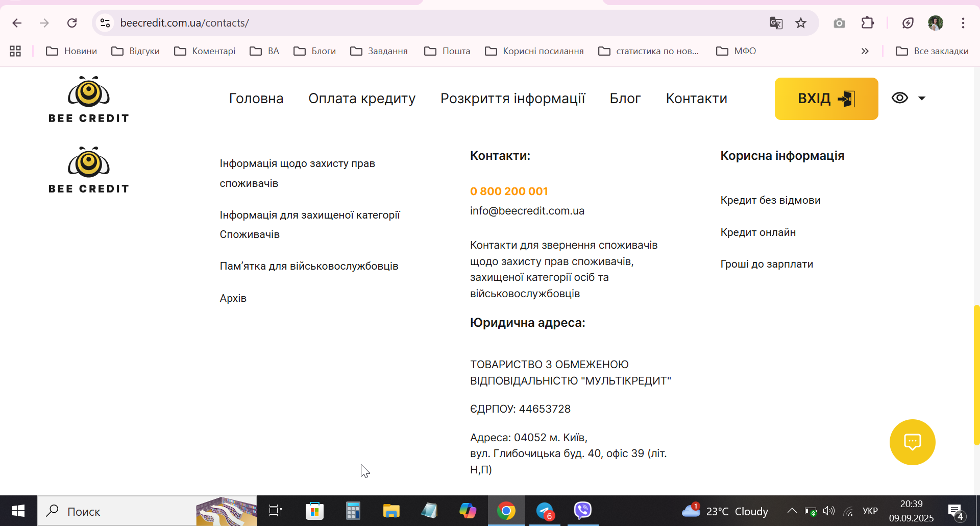
Task: Click the speed/performance extension icon
Action: click(908, 23)
